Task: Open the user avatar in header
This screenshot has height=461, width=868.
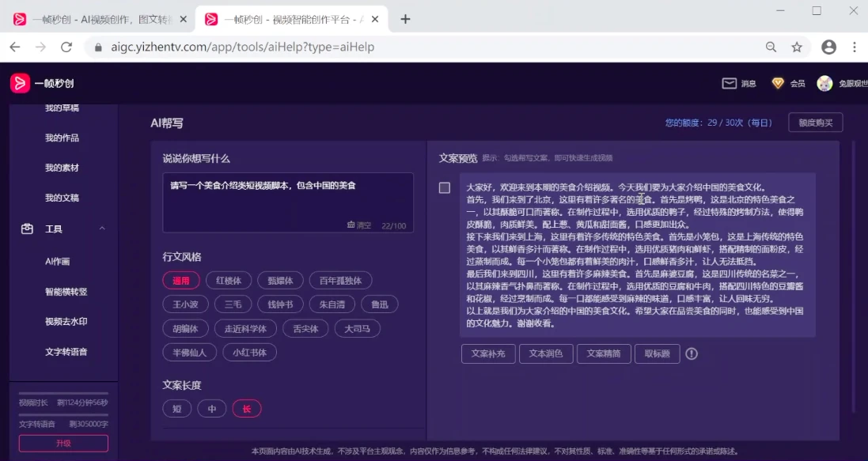Action: click(x=824, y=83)
